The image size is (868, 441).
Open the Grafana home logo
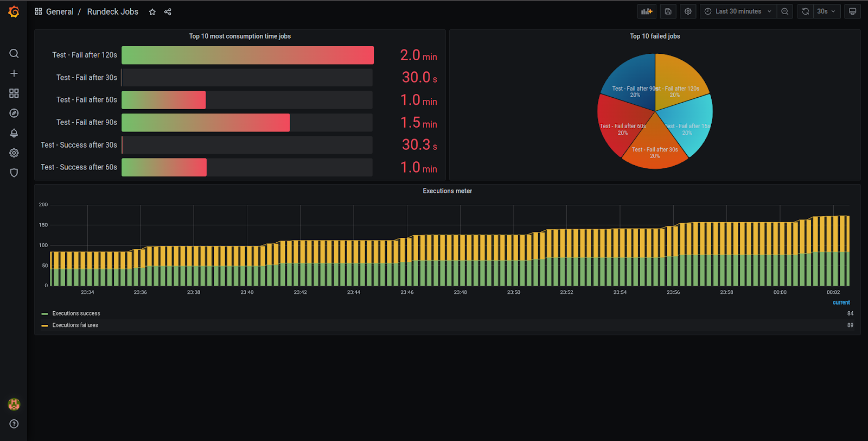click(x=14, y=11)
